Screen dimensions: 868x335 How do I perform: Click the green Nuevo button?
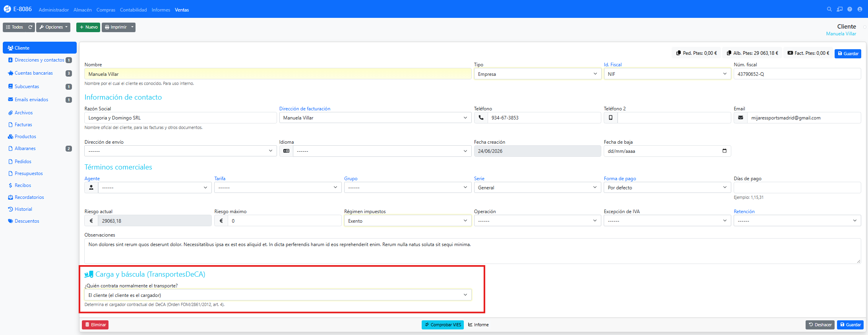[88, 27]
